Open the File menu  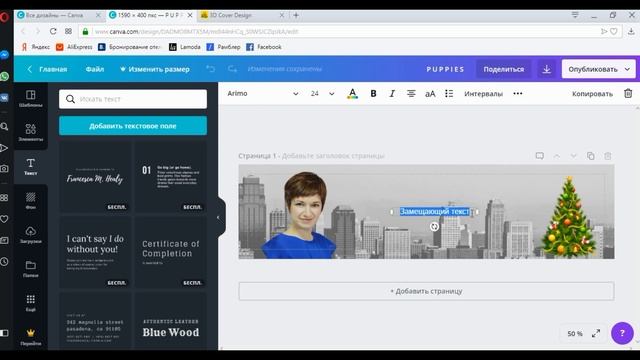95,69
